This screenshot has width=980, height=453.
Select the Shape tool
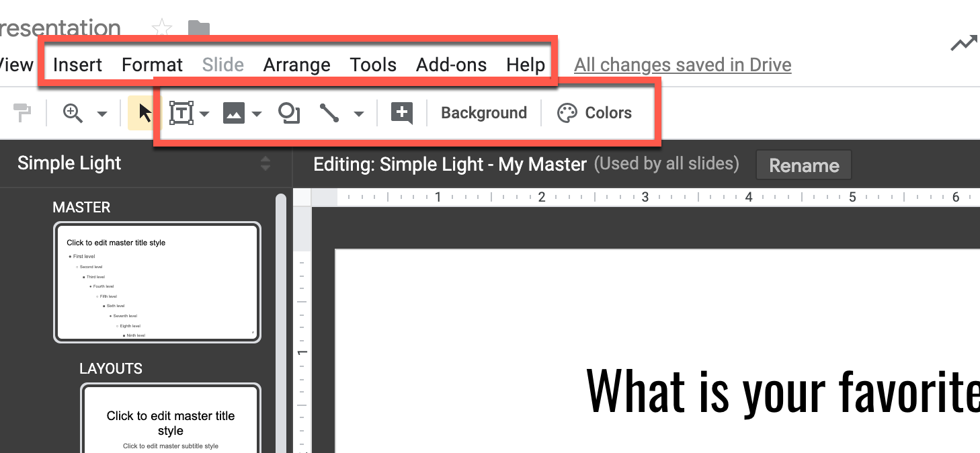[288, 112]
